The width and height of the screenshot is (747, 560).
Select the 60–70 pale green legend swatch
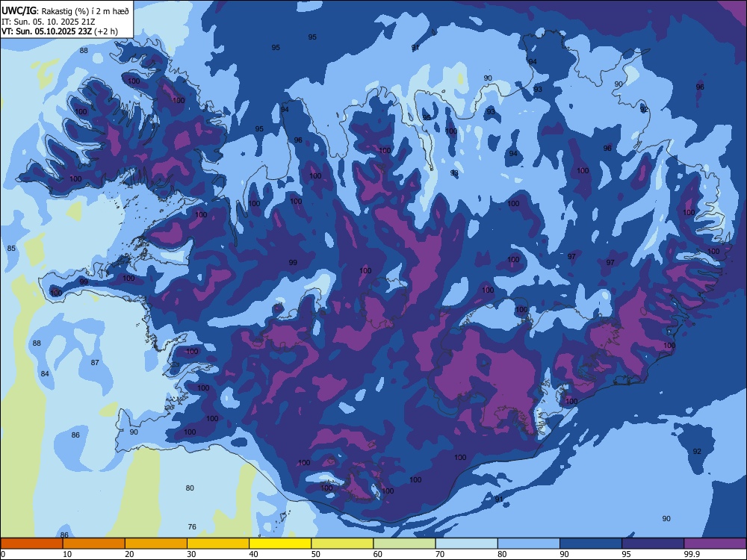tap(404, 544)
